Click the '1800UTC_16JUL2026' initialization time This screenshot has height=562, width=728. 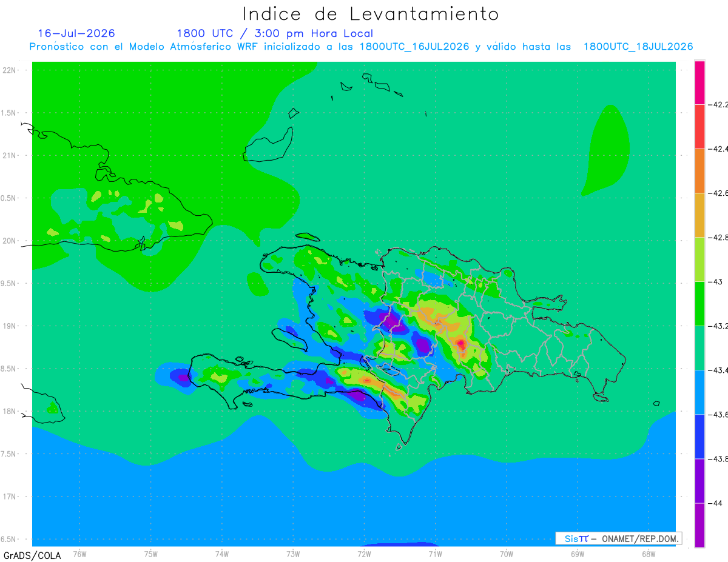(414, 47)
